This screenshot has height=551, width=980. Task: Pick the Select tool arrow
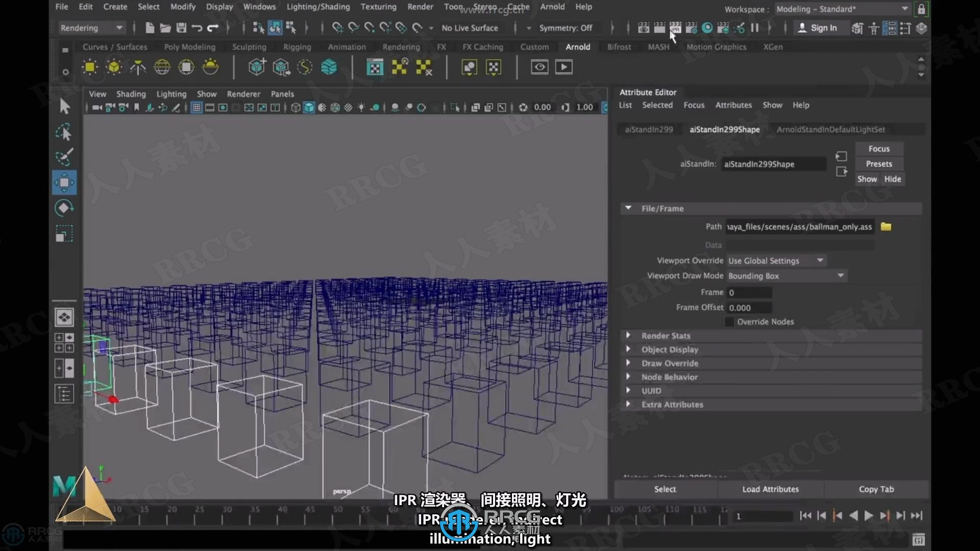pos(64,107)
